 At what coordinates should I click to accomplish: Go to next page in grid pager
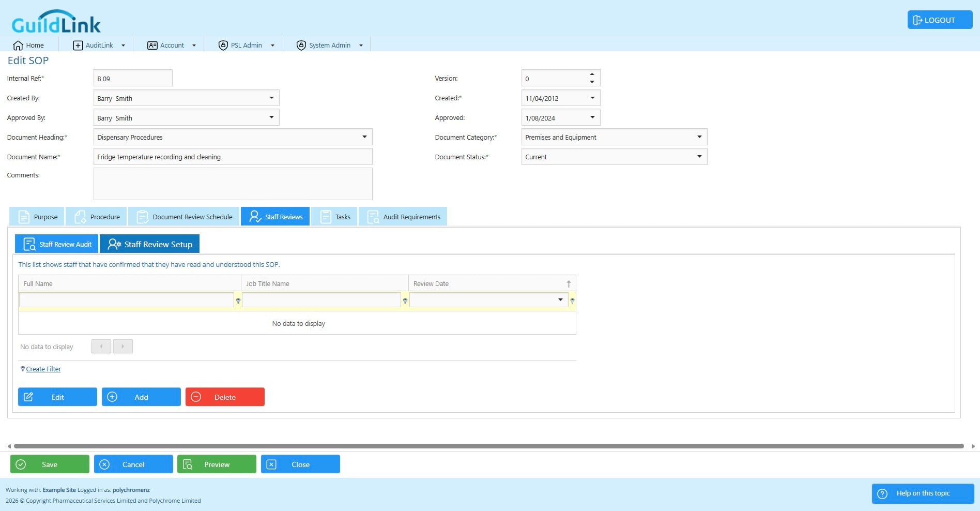tap(123, 347)
